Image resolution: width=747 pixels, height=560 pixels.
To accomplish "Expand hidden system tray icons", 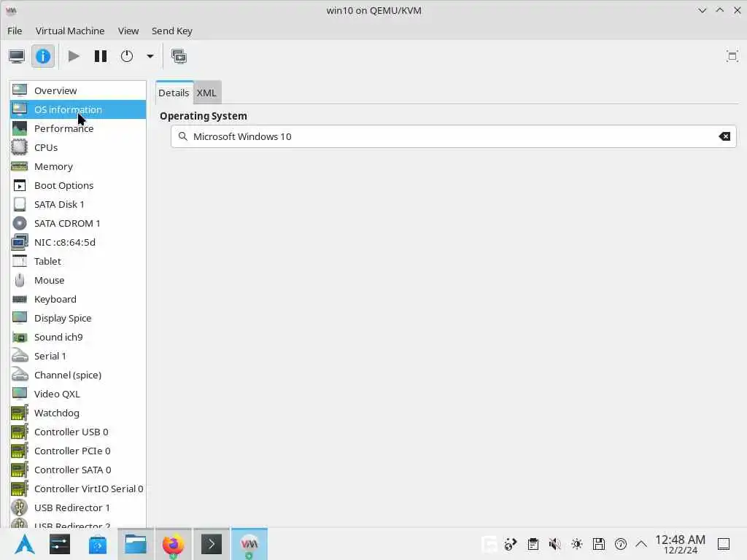I will tap(642, 544).
